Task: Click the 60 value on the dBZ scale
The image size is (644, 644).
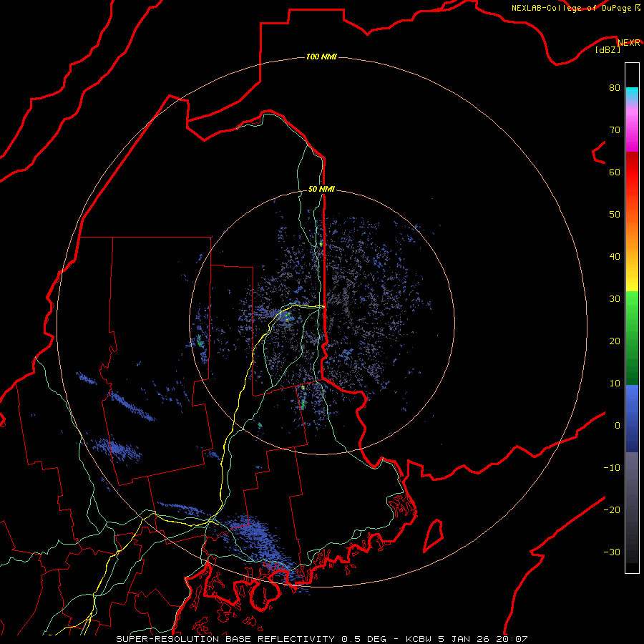Action: (x=615, y=172)
